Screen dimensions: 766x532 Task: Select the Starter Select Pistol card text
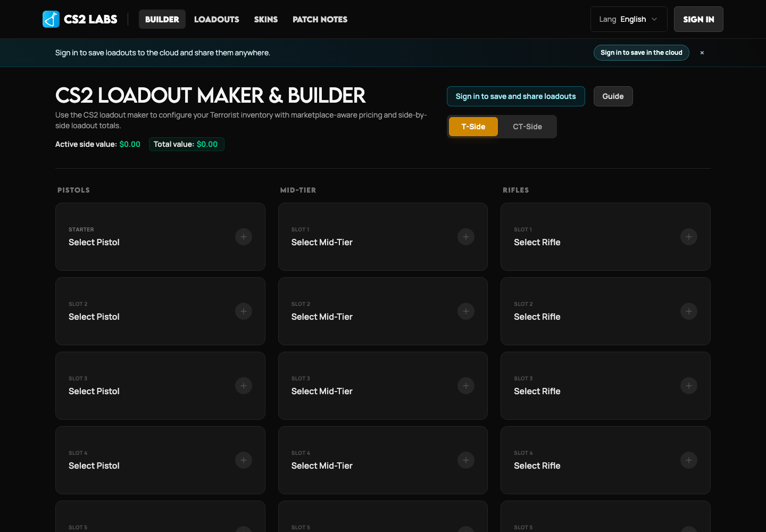[x=94, y=242]
